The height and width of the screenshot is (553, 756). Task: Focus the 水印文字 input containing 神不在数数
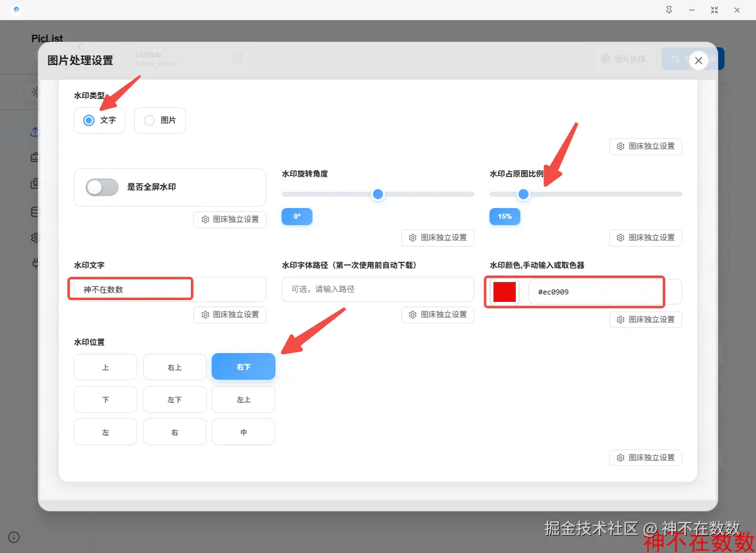(x=170, y=289)
